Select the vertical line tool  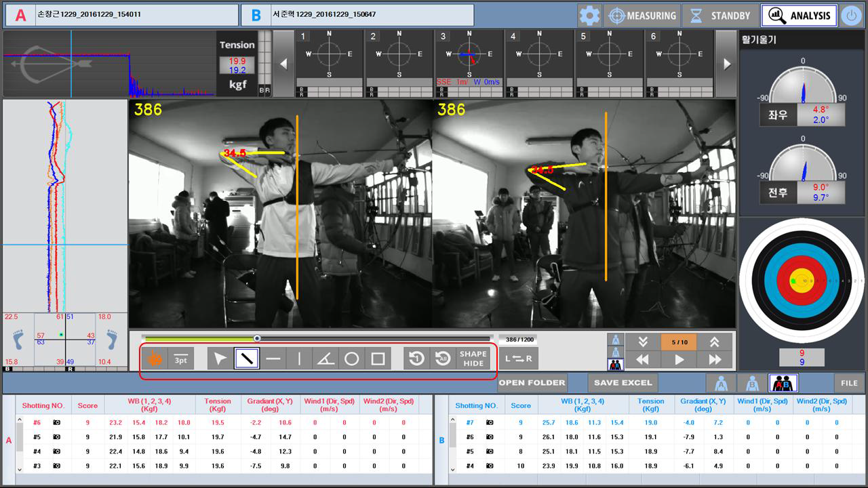[x=299, y=359]
